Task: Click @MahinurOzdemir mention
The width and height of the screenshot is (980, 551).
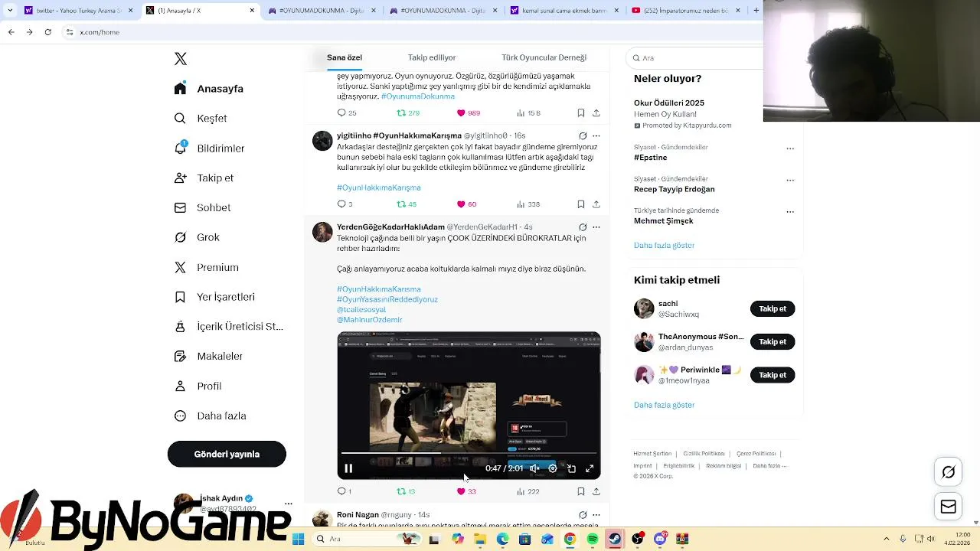Action: tap(370, 320)
